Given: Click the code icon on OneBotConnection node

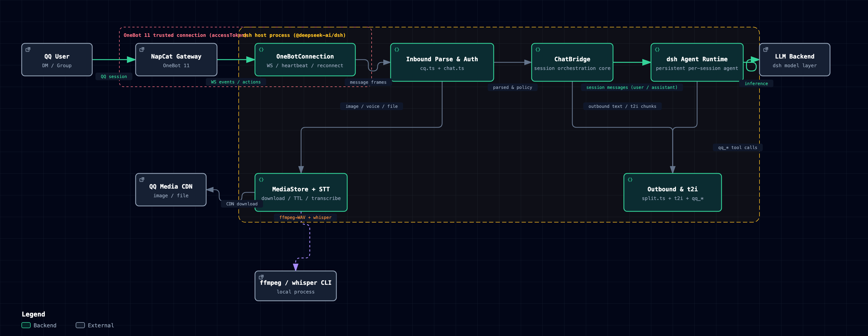Looking at the screenshot, I should pos(261,50).
